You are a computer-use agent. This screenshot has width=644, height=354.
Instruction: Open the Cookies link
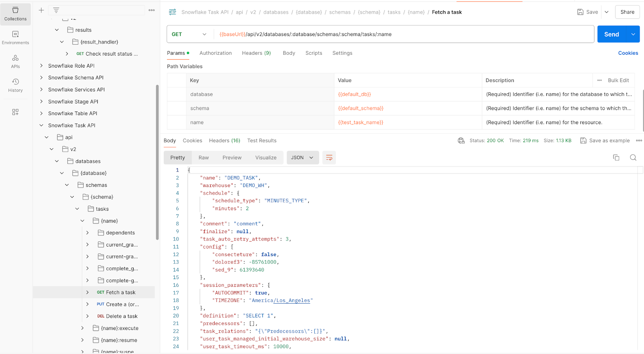(x=628, y=53)
